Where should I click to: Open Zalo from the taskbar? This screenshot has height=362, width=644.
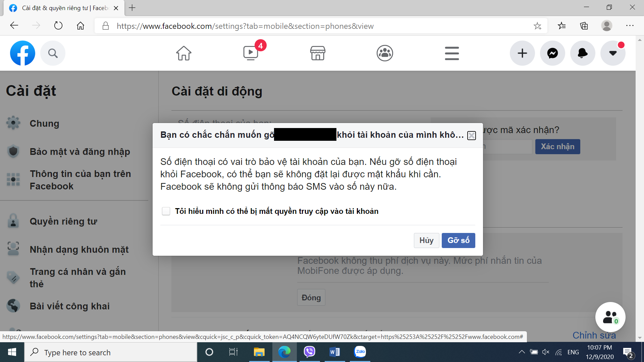click(360, 352)
